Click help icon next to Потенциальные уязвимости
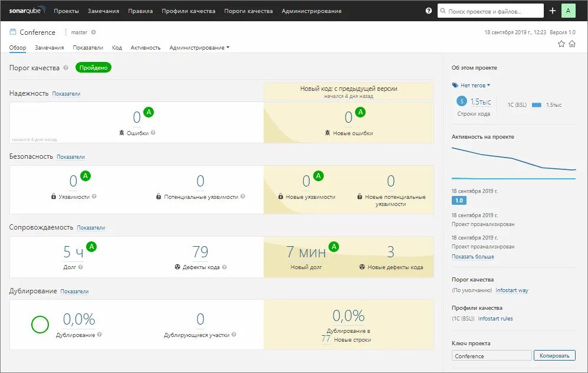This screenshot has height=373, width=588. pyautogui.click(x=242, y=197)
